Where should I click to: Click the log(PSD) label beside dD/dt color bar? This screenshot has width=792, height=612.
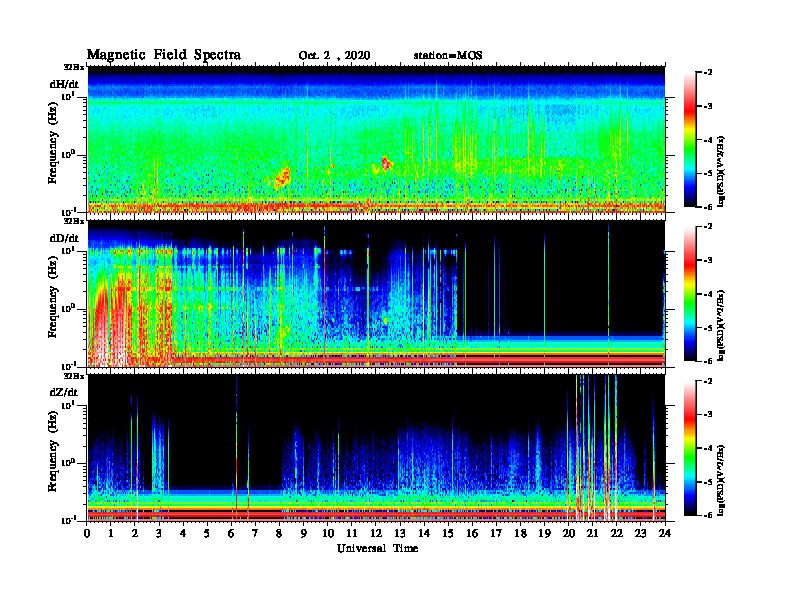[721, 326]
